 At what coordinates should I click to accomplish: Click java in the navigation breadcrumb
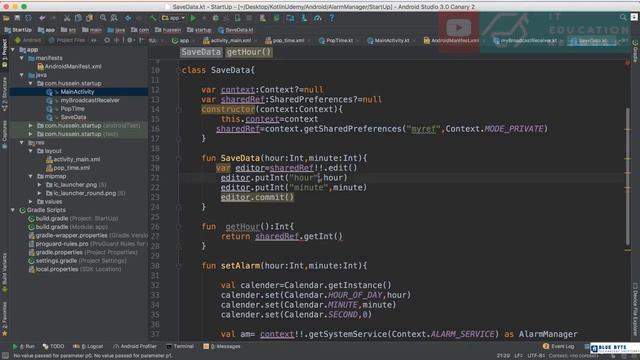(116, 30)
